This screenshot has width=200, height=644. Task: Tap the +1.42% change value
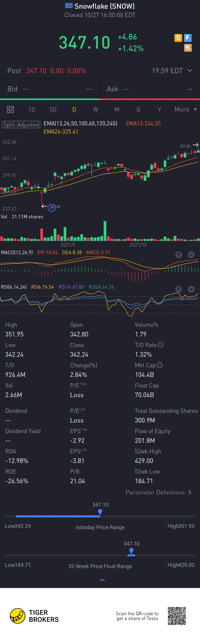tap(131, 48)
